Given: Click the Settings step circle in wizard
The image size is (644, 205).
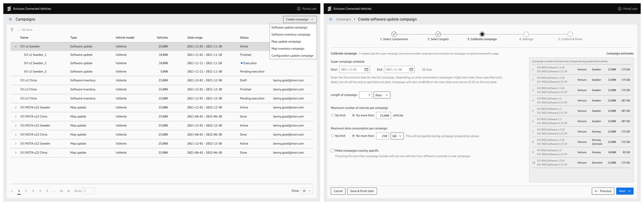Looking at the screenshot, I should point(526,34).
